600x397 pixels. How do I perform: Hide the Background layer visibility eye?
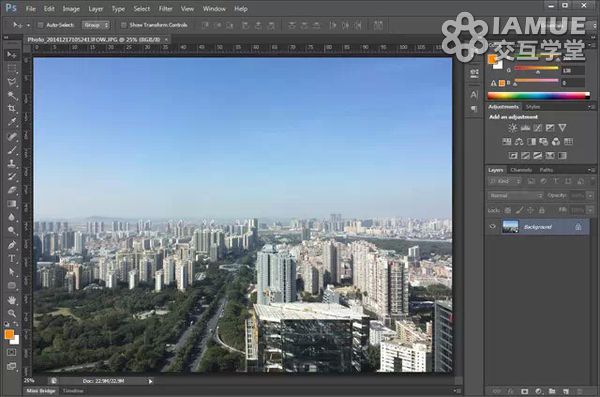click(x=493, y=227)
